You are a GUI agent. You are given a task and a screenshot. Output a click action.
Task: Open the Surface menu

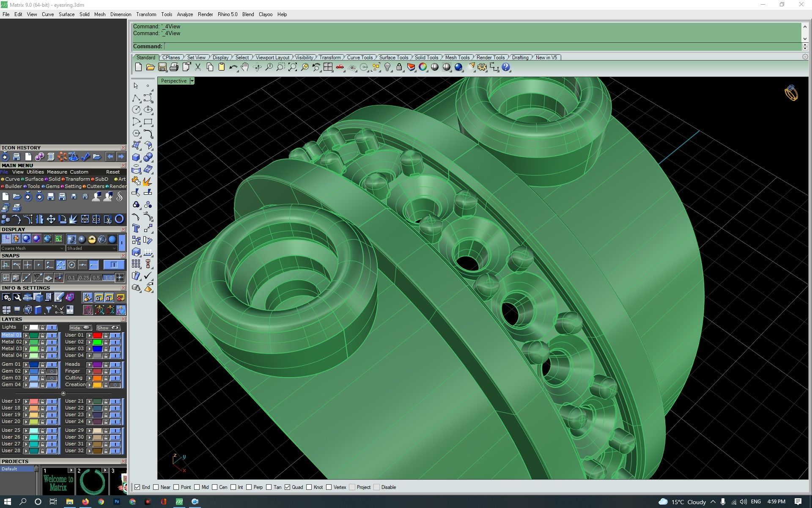pyautogui.click(x=66, y=14)
